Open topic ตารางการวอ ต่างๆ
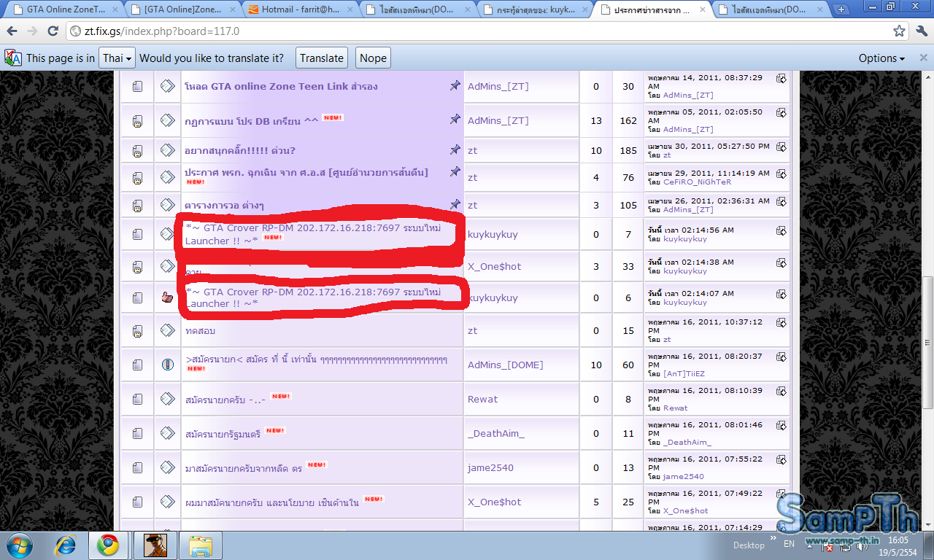The image size is (934, 560). click(x=224, y=206)
